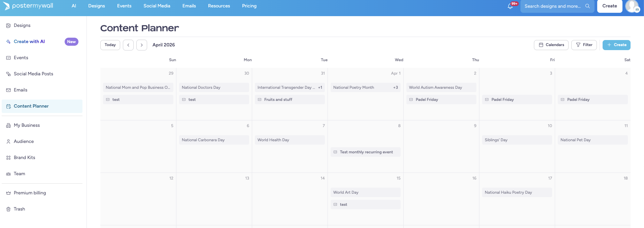The height and width of the screenshot is (228, 644).
Task: Click the event icon on Test monthly recurring event
Action: pos(335,152)
